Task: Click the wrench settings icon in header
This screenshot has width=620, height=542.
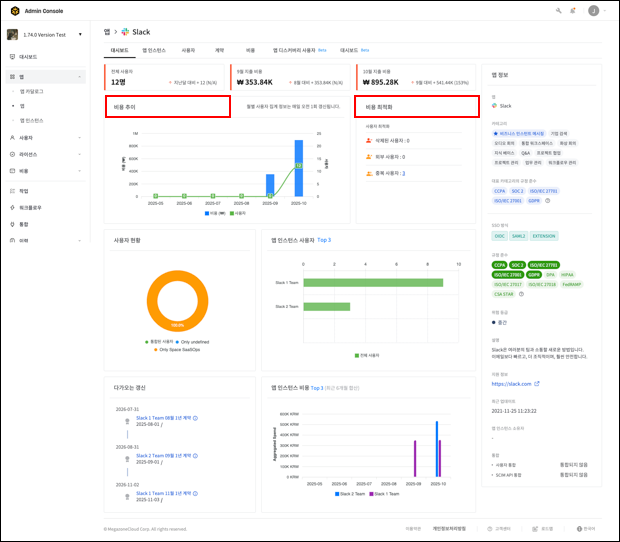Action: point(558,10)
